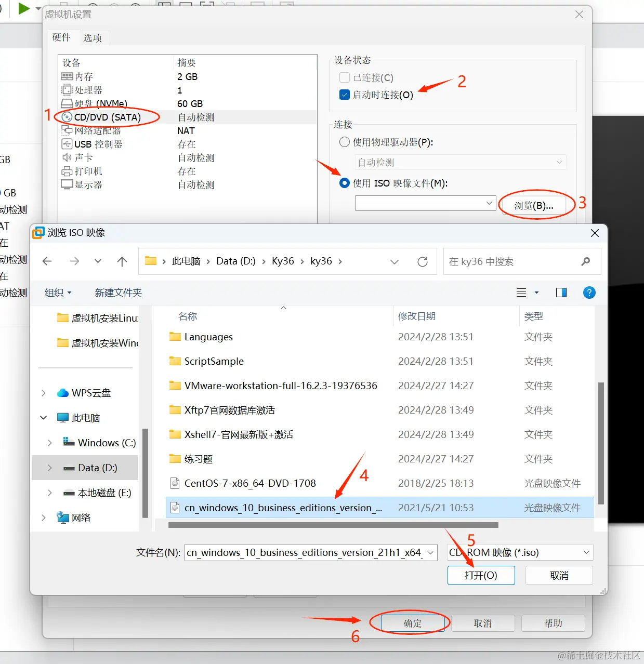This screenshot has height=664, width=644.
Task: Open the ISO image path dropdown
Action: [489, 203]
